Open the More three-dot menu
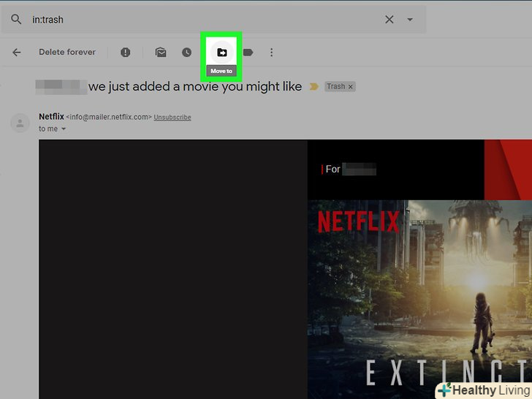This screenshot has width=532, height=399. tap(271, 53)
